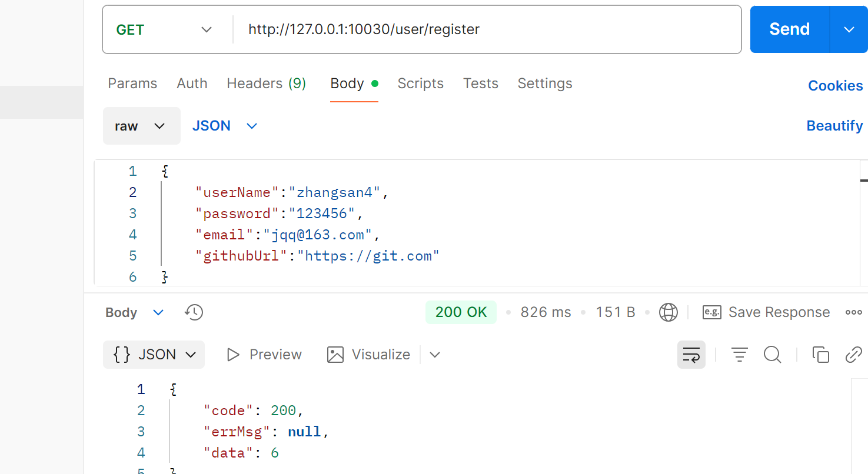Open the Cookies link

click(x=836, y=86)
